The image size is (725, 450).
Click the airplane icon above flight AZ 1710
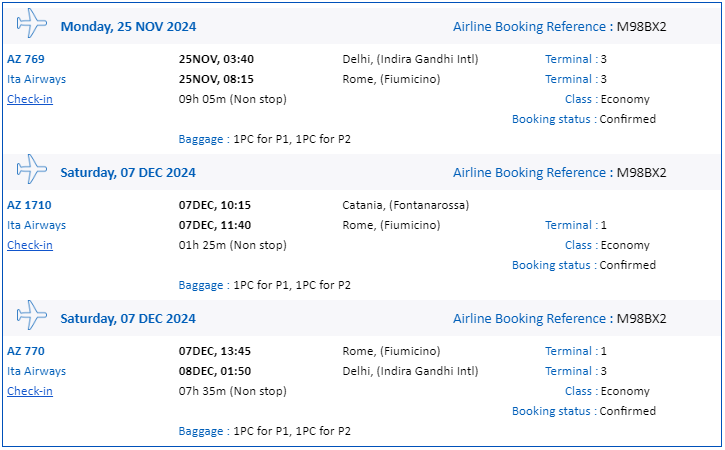pos(31,169)
